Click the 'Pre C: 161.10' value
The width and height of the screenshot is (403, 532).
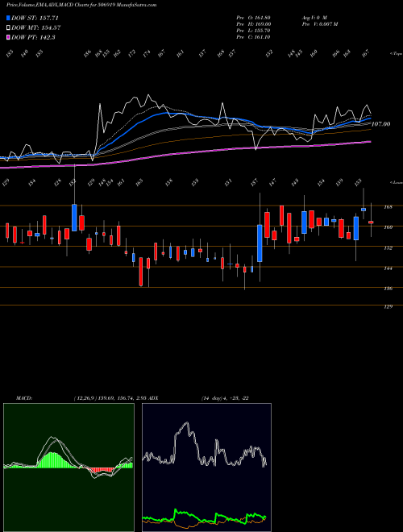pyautogui.click(x=253, y=37)
